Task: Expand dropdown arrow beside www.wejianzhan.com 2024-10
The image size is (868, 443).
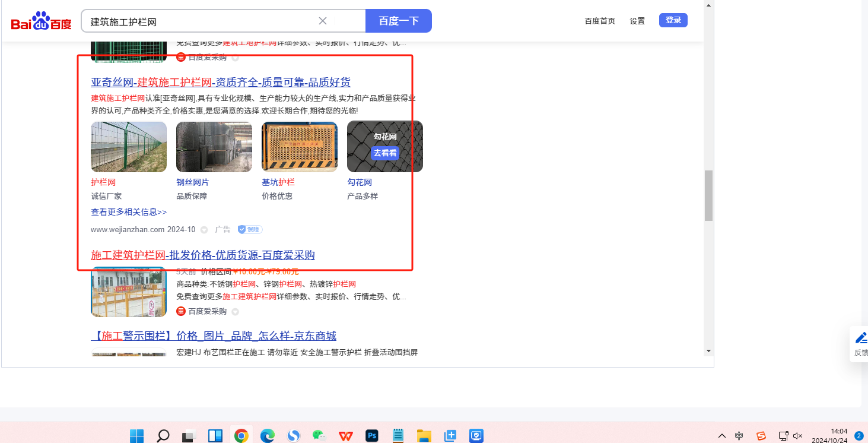Action: [x=204, y=230]
